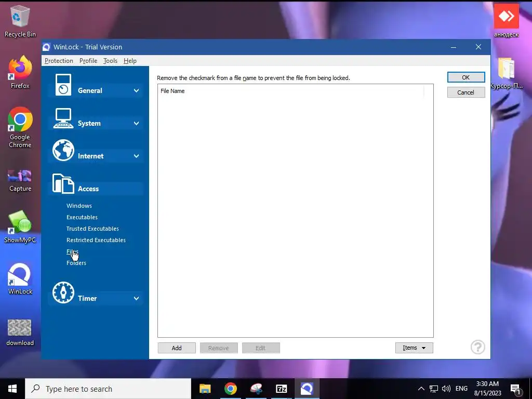Image resolution: width=532 pixels, height=399 pixels.
Task: Click the volume speaker tray icon
Action: point(446,389)
